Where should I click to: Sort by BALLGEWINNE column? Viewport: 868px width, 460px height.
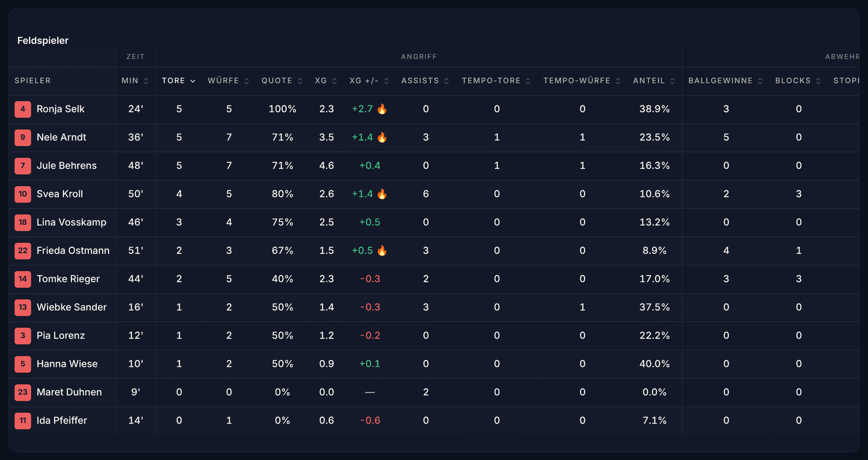(726, 81)
